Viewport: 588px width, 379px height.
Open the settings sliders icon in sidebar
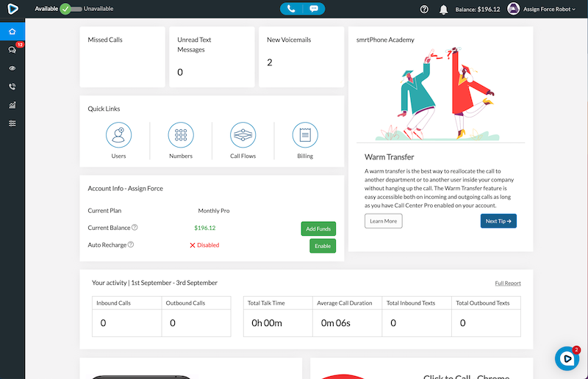12,123
